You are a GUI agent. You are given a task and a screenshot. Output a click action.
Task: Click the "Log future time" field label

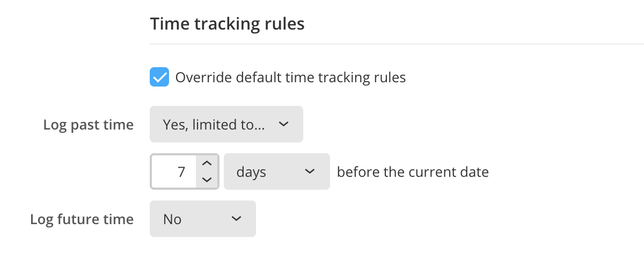pyautogui.click(x=82, y=219)
